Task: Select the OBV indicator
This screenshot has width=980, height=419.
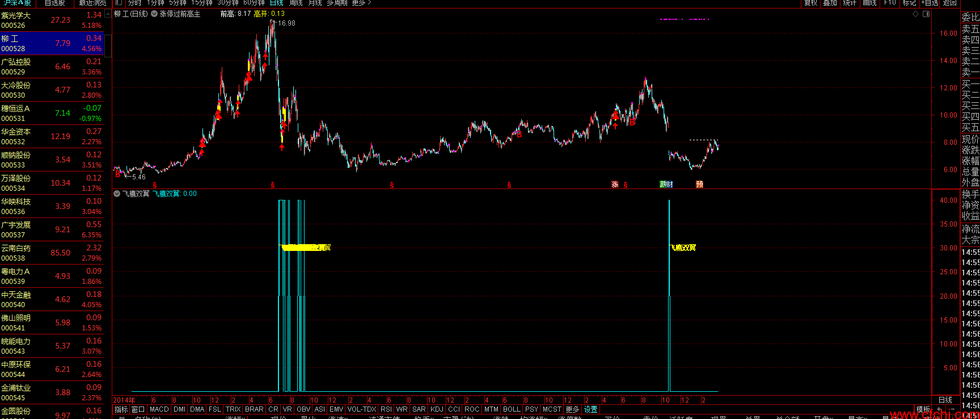Action: pyautogui.click(x=303, y=409)
